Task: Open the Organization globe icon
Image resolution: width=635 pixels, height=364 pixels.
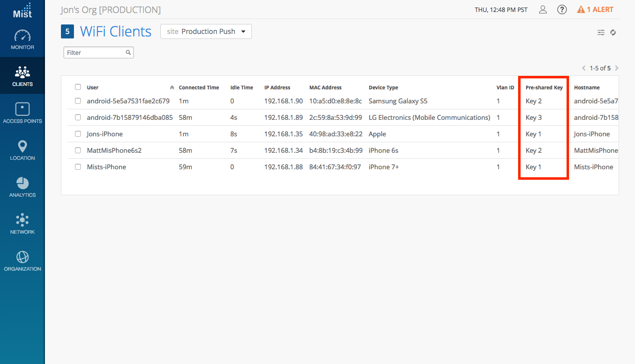Action: click(22, 257)
